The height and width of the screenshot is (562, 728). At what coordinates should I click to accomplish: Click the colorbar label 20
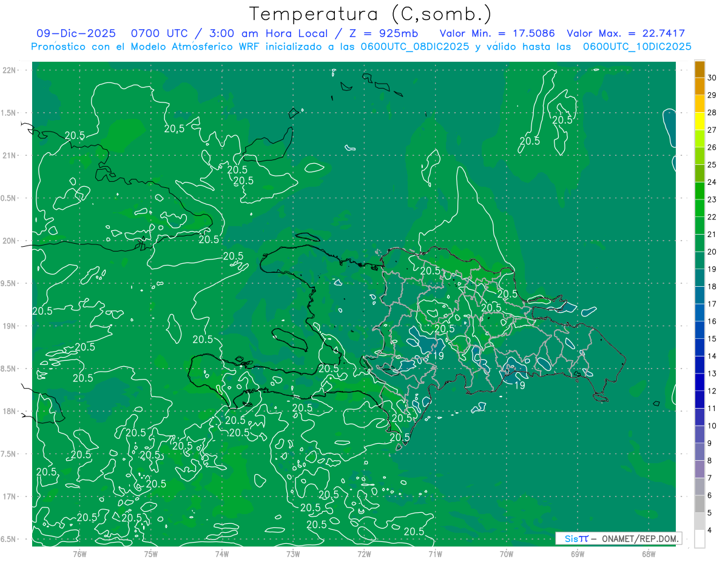712,252
